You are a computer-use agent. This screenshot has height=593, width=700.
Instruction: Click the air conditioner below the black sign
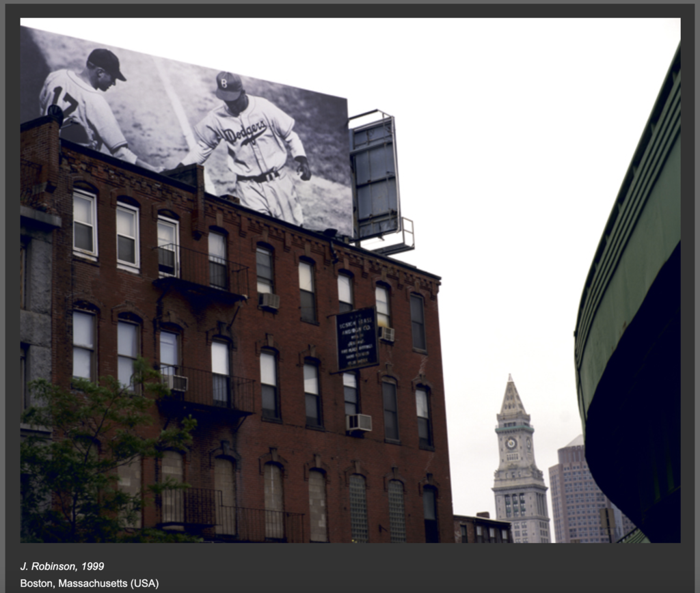(360, 423)
